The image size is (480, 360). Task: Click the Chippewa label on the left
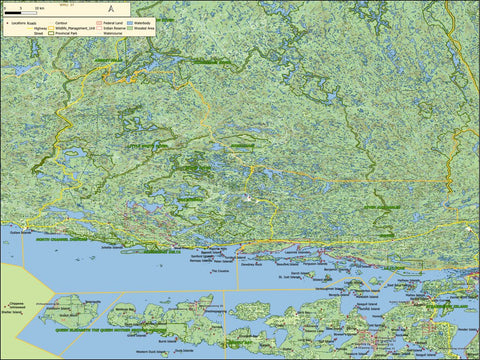pyautogui.click(x=16, y=304)
